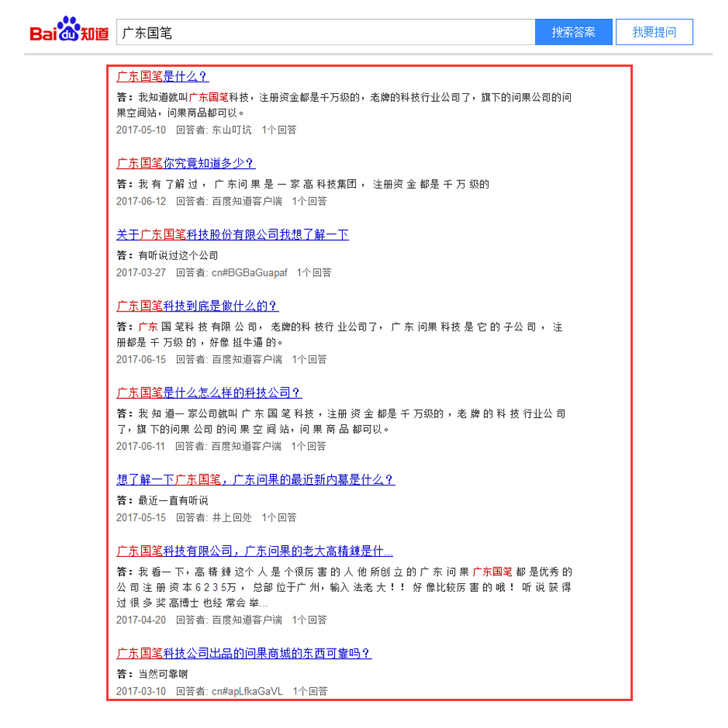Click answer text 最近一直有听说

point(173,501)
